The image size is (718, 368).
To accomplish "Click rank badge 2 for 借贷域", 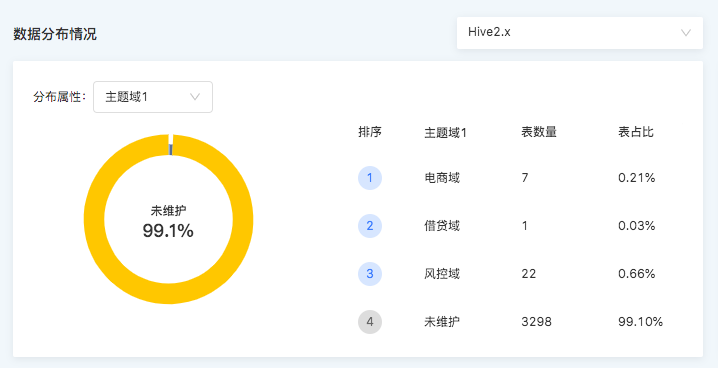I will (x=370, y=226).
